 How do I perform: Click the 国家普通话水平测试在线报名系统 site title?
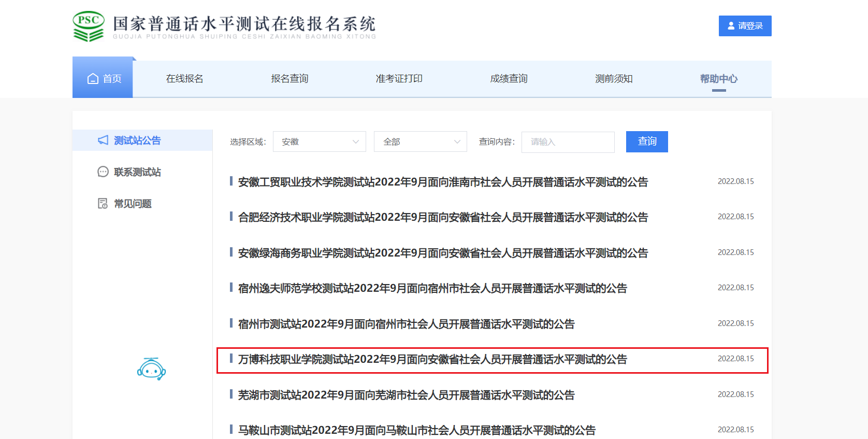coord(244,24)
